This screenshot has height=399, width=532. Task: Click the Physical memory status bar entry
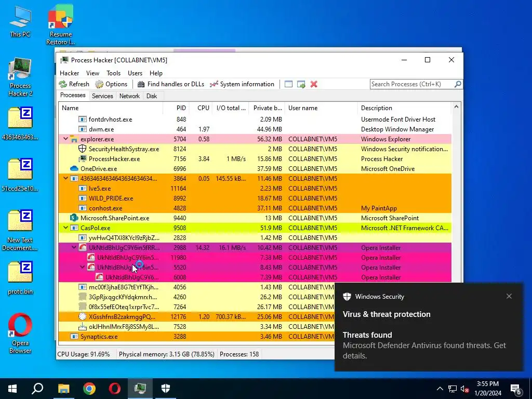[x=167, y=354]
